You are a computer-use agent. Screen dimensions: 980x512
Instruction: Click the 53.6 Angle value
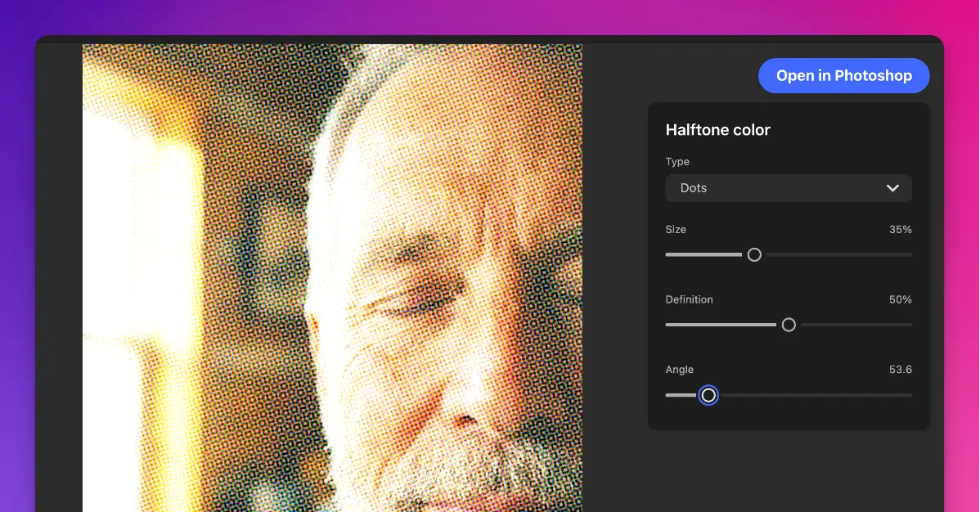[x=900, y=370]
